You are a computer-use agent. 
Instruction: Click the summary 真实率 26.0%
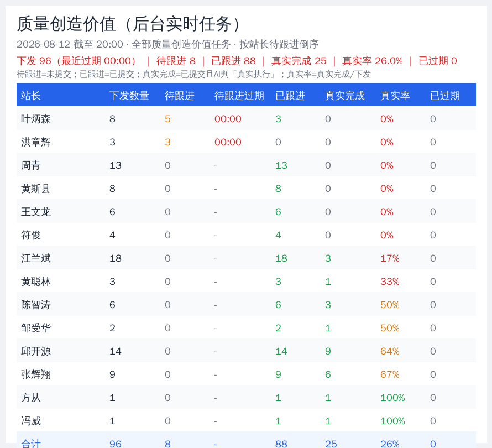point(373,61)
